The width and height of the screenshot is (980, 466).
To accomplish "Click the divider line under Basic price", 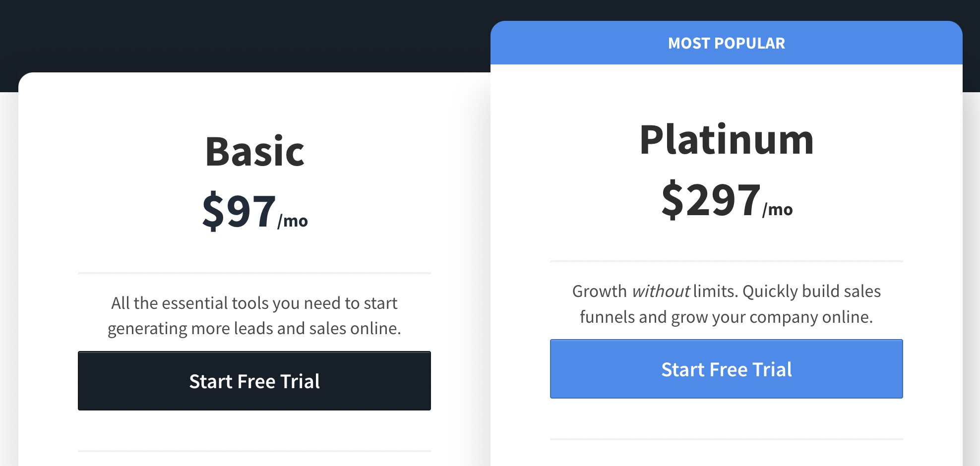I will coord(254,272).
